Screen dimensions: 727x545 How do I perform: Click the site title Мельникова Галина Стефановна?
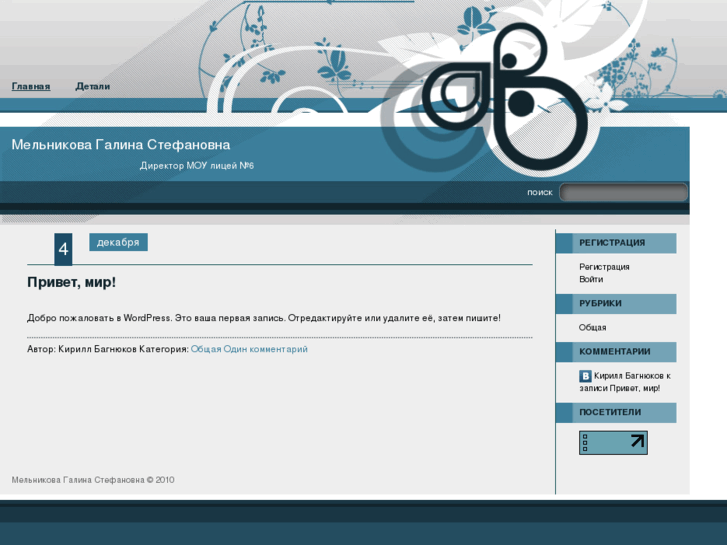121,145
